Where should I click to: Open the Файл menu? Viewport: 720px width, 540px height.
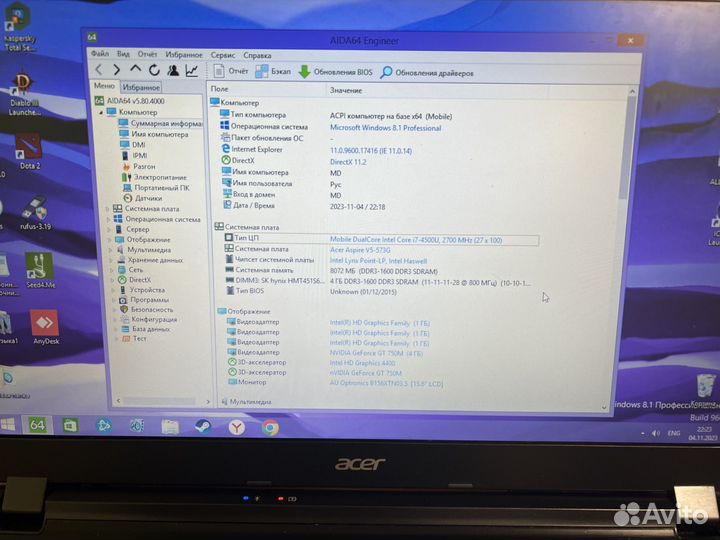coord(100,54)
